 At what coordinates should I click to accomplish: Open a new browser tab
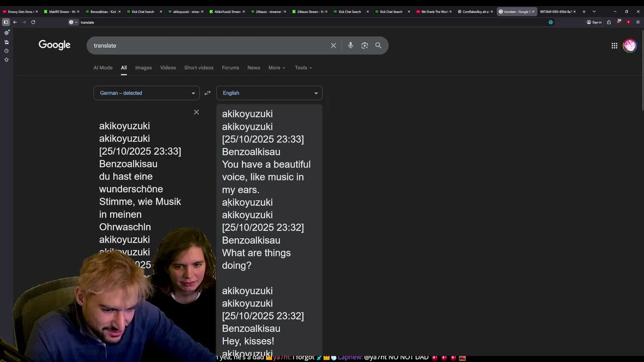pos(584,12)
